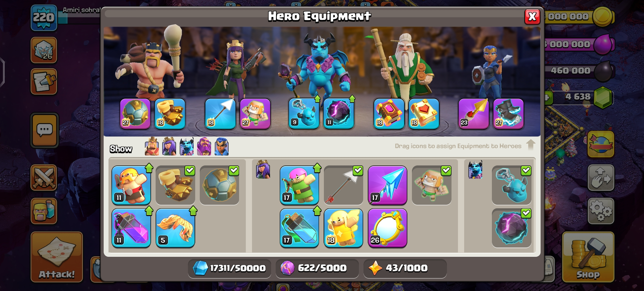Select the level 11 Barbarian Puppet equipment

131,185
